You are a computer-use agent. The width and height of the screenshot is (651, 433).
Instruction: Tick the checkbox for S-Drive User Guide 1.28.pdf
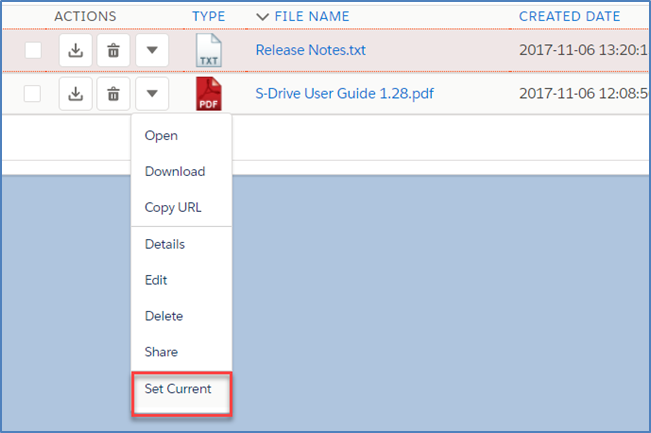33,94
